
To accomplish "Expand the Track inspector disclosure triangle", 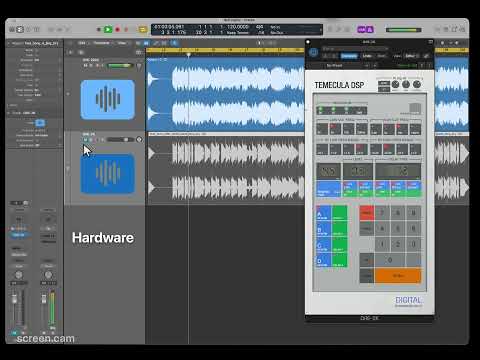I will (9, 113).
